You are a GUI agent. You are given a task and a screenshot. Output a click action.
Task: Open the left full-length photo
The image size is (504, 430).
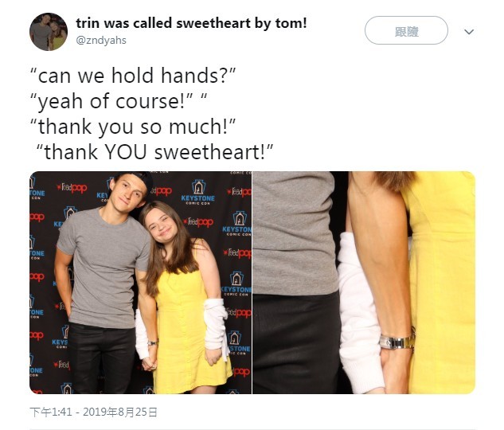[140, 283]
